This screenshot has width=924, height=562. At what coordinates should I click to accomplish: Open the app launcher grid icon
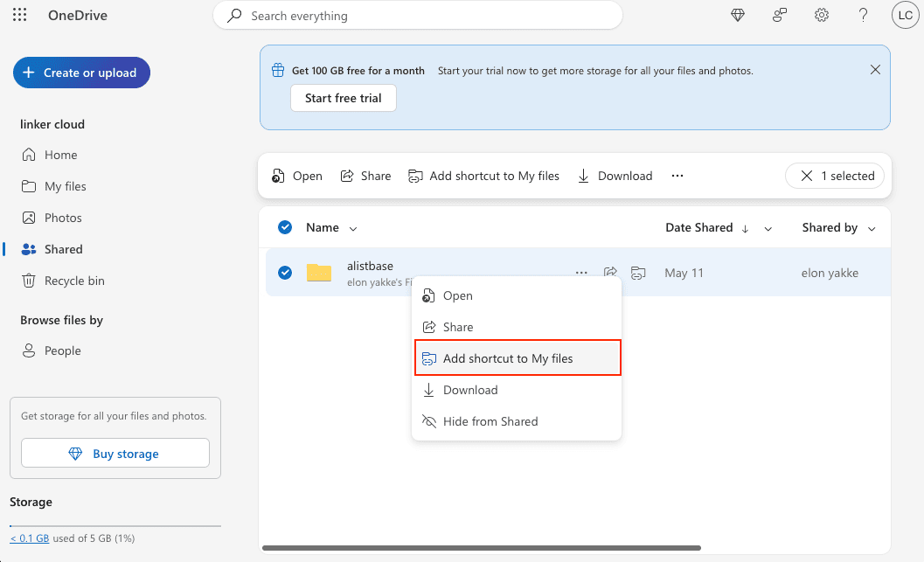click(19, 15)
